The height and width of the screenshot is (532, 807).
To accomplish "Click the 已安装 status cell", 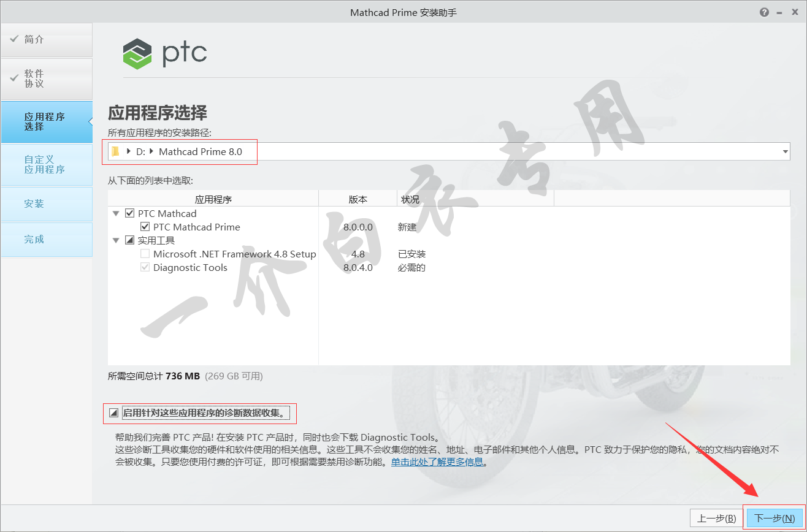I will [412, 254].
